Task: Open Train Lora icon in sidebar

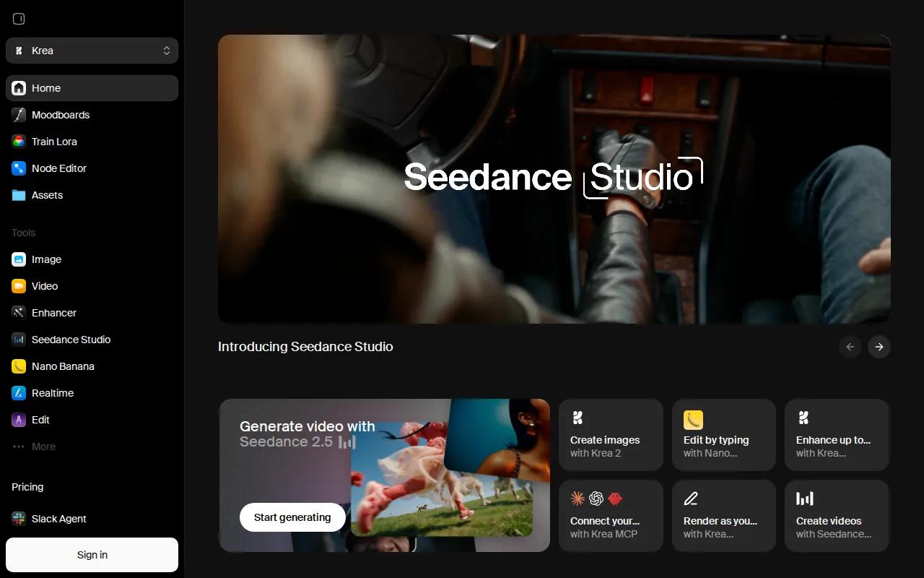Action: [x=19, y=142]
